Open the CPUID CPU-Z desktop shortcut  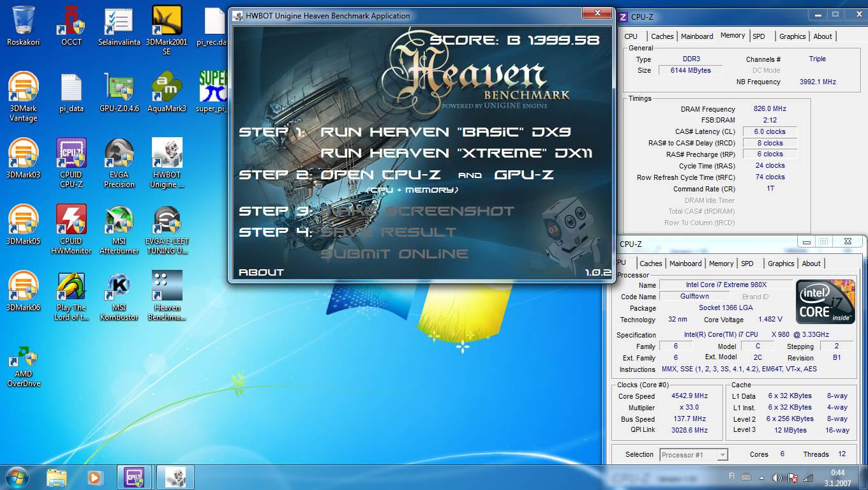click(x=71, y=163)
